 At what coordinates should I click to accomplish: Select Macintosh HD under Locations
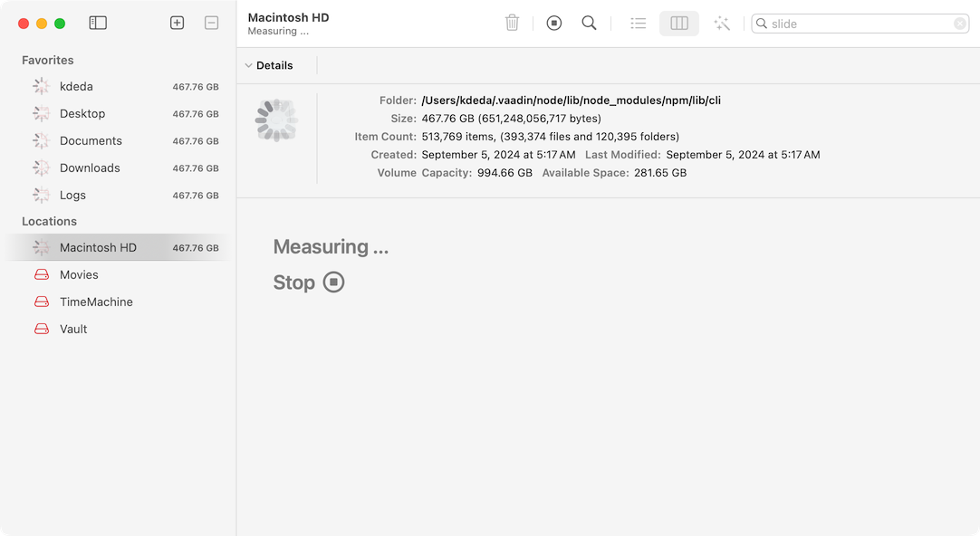pyautogui.click(x=98, y=247)
